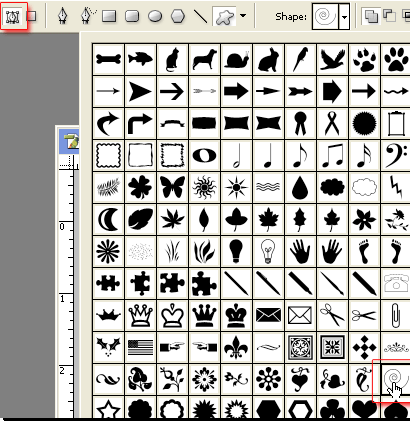This screenshot has width=410, height=426.
Task: Pick the solid envelope shape
Action: coord(268,315)
